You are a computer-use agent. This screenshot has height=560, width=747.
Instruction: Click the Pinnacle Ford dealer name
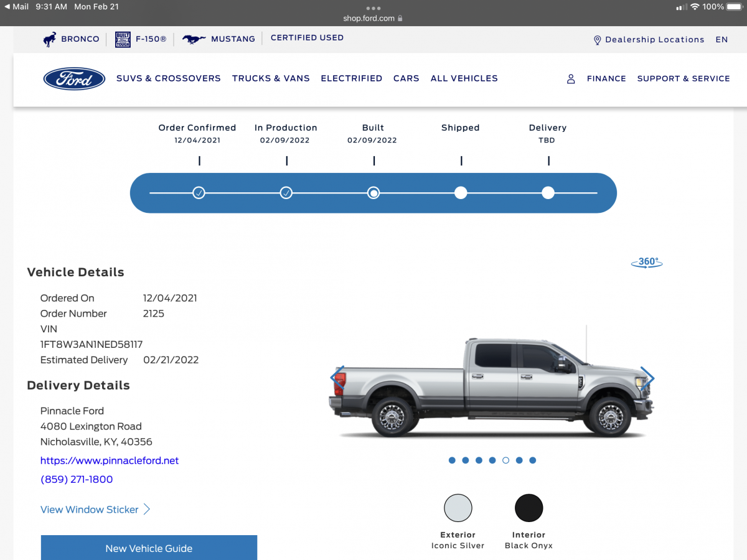click(x=72, y=411)
